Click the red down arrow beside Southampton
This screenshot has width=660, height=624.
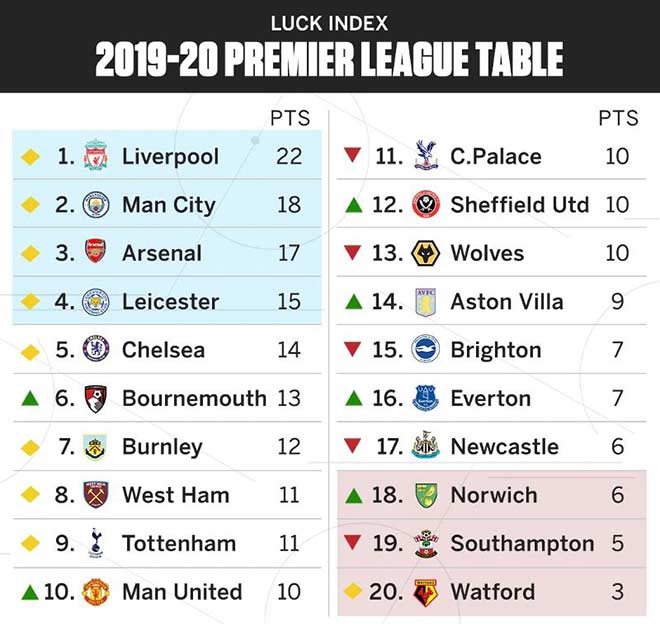point(352,542)
